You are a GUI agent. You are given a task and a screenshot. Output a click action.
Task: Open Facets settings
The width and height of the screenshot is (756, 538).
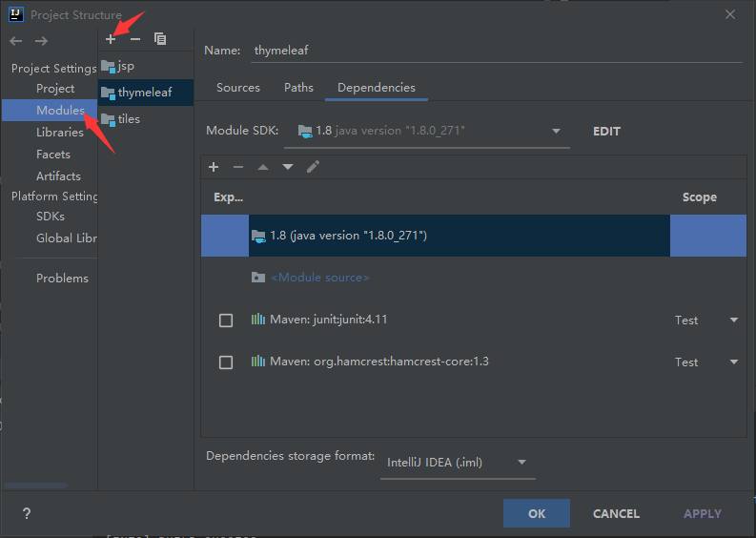53,155
